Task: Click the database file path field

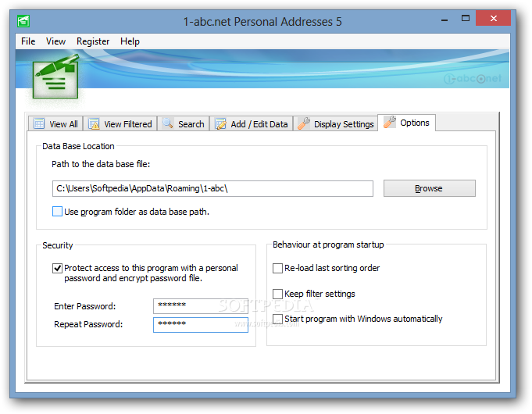Action: pyautogui.click(x=212, y=188)
